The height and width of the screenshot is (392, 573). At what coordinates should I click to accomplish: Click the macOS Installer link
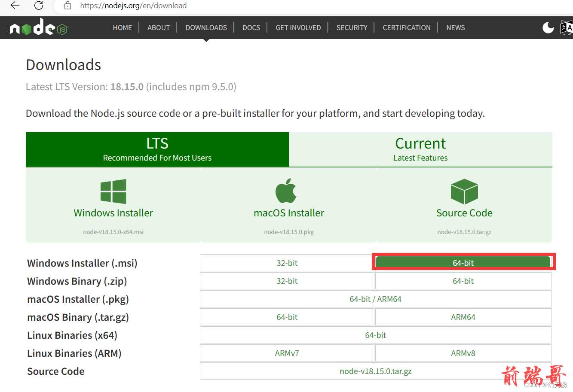[x=289, y=213]
